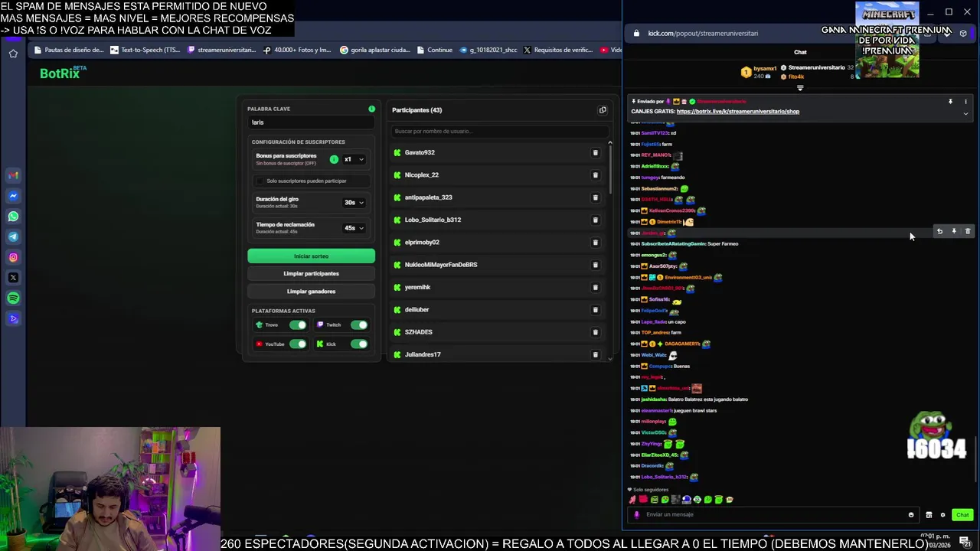Image resolution: width=980 pixels, height=551 pixels.
Task: Open 'Pautas de diseño de...' bookmark
Action: click(x=69, y=51)
